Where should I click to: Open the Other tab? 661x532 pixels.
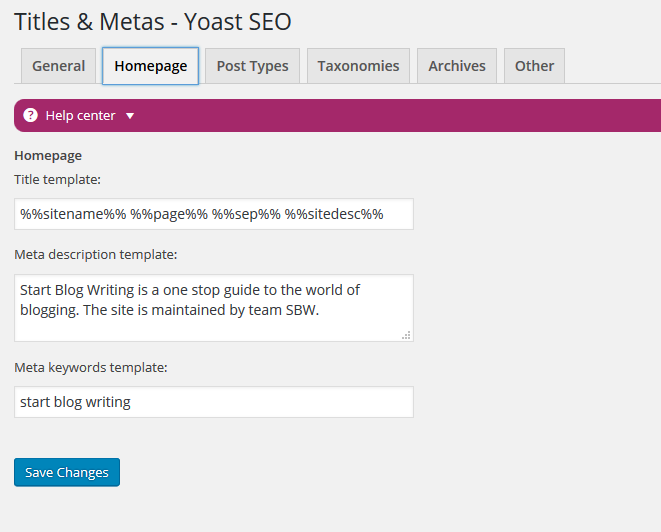click(534, 66)
